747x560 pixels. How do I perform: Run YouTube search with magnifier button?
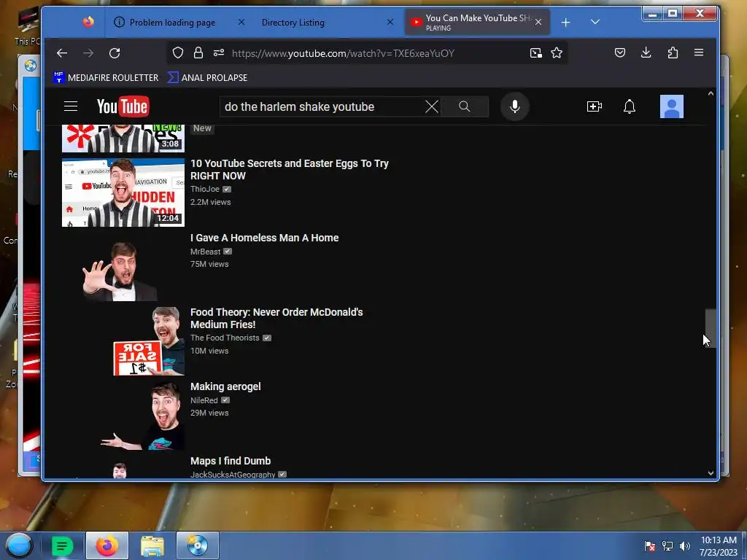coord(465,106)
